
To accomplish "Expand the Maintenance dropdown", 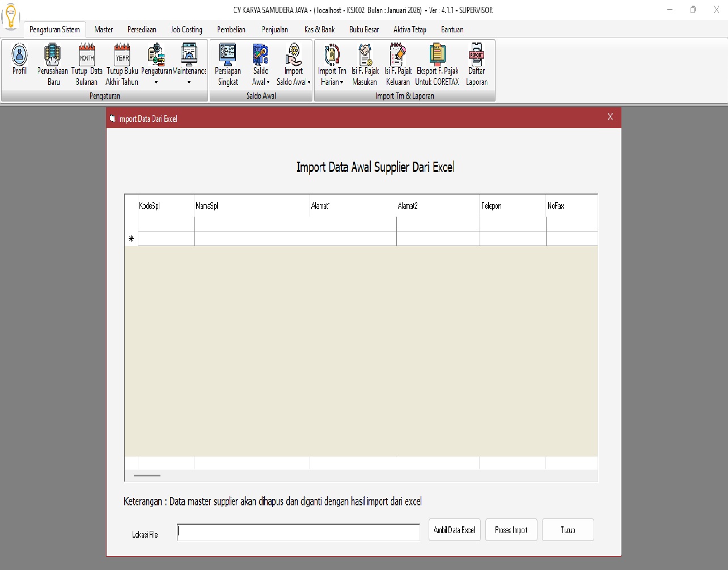I will [189, 64].
